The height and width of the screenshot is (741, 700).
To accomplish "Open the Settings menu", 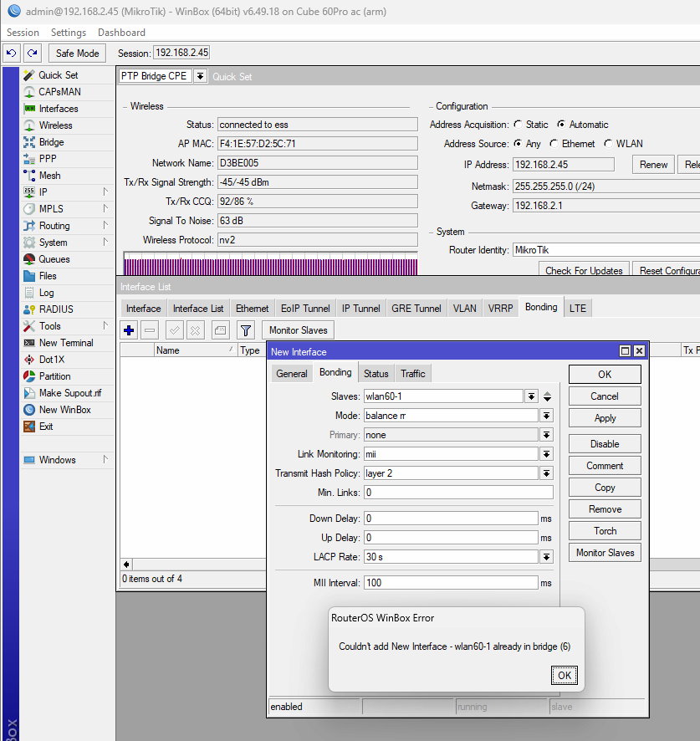I will (x=68, y=33).
